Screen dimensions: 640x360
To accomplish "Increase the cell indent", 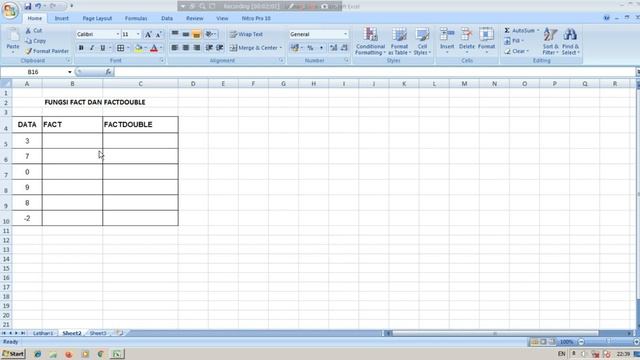I will click(220, 48).
